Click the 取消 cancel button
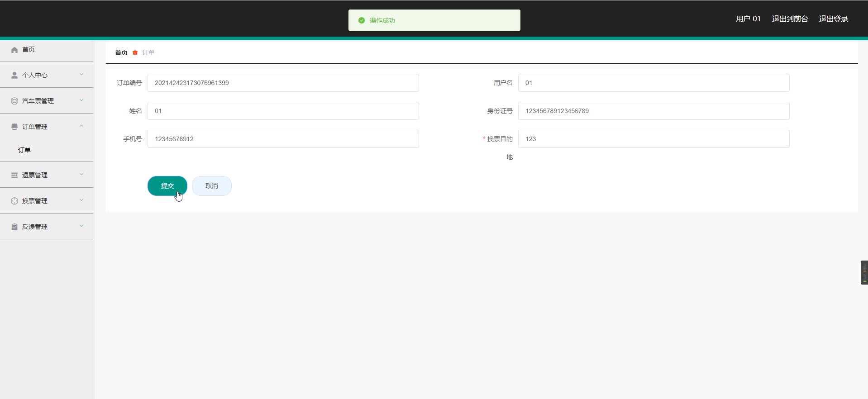The width and height of the screenshot is (868, 399). pyautogui.click(x=212, y=186)
